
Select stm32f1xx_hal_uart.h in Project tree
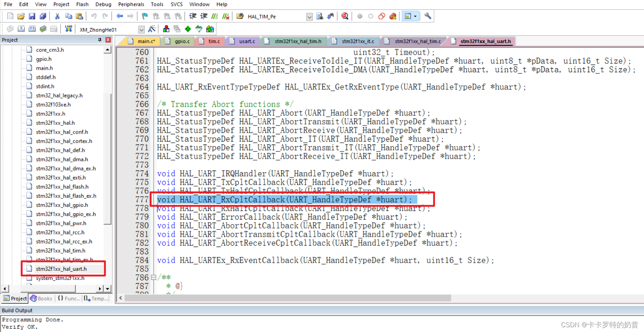(62, 269)
